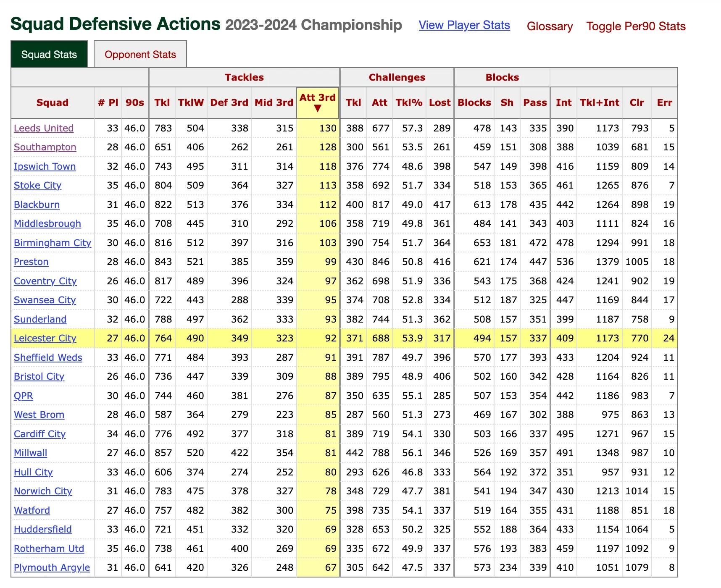Sort by the # Pl column header

[x=108, y=102]
